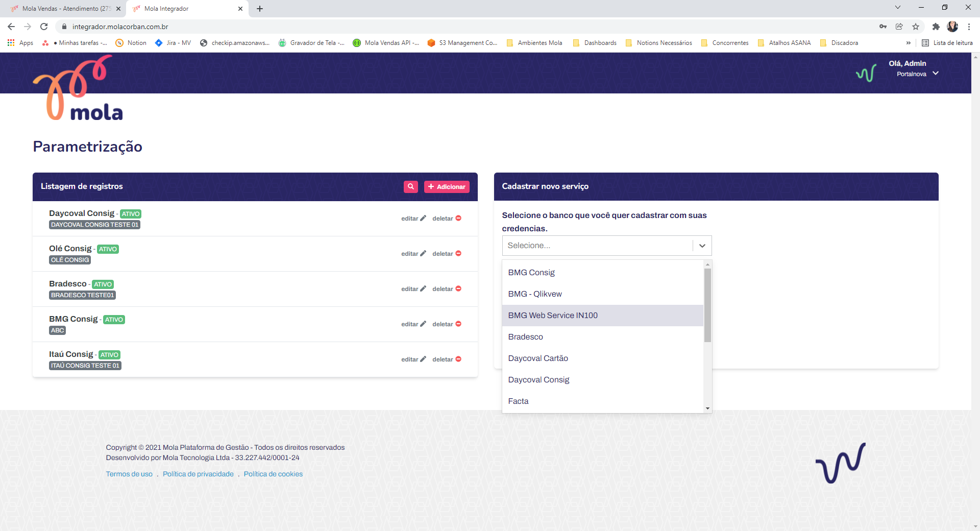Click the share page icon
The image size is (980, 531).
[x=899, y=27]
